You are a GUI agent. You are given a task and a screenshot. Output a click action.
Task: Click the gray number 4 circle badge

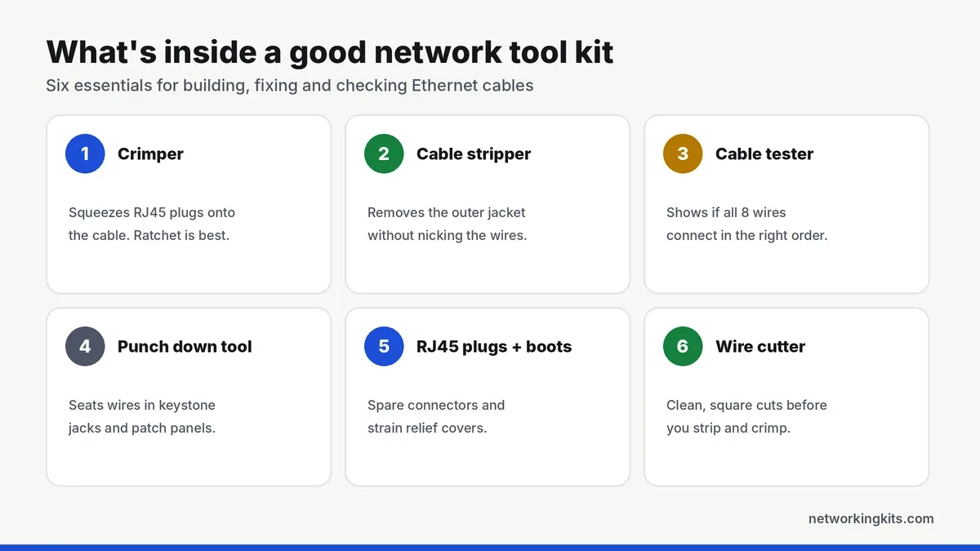click(85, 346)
